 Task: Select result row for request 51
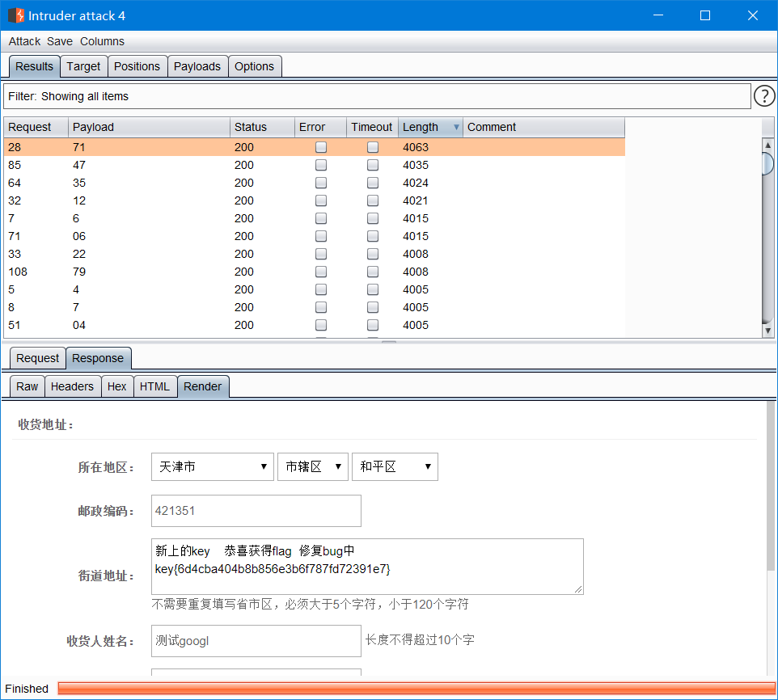click(314, 325)
